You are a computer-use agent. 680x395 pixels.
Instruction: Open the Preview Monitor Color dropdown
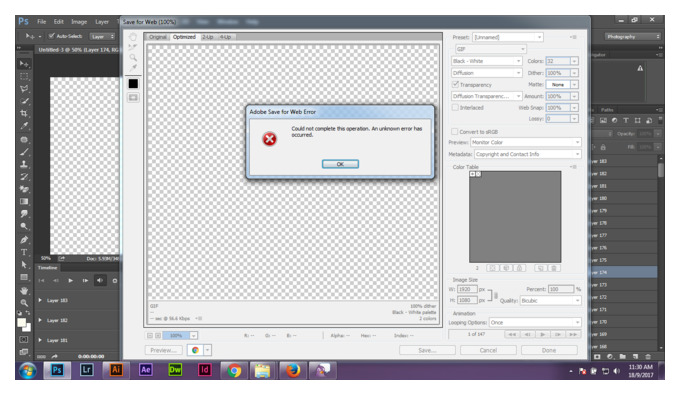(525, 142)
